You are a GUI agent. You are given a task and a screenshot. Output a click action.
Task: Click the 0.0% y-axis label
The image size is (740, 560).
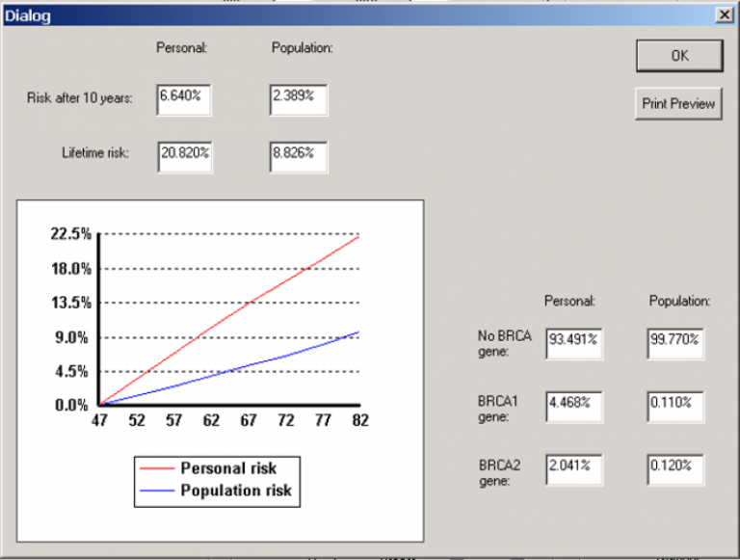71,405
